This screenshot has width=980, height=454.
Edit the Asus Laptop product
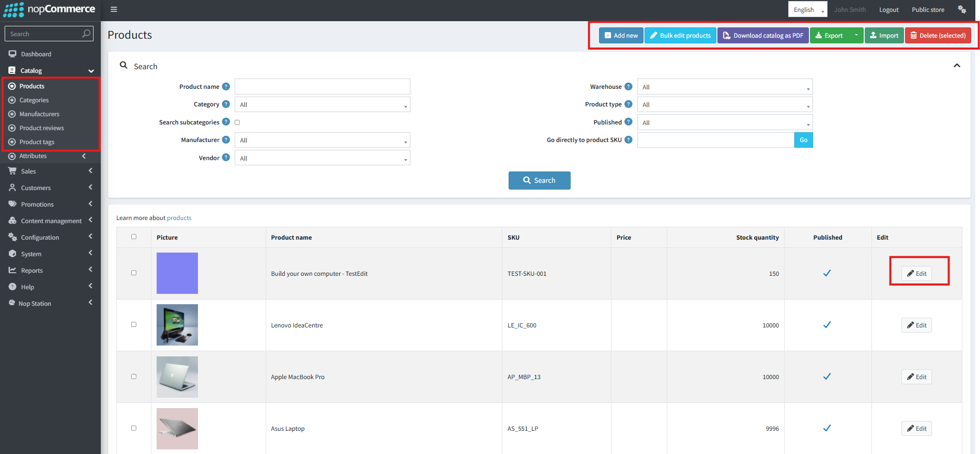click(916, 428)
